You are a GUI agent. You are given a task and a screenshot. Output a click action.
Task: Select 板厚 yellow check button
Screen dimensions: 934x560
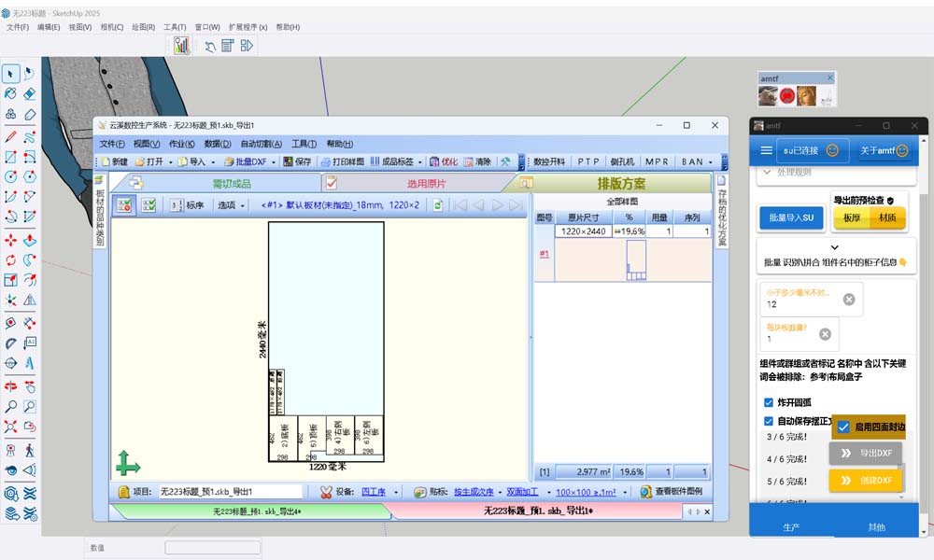852,217
